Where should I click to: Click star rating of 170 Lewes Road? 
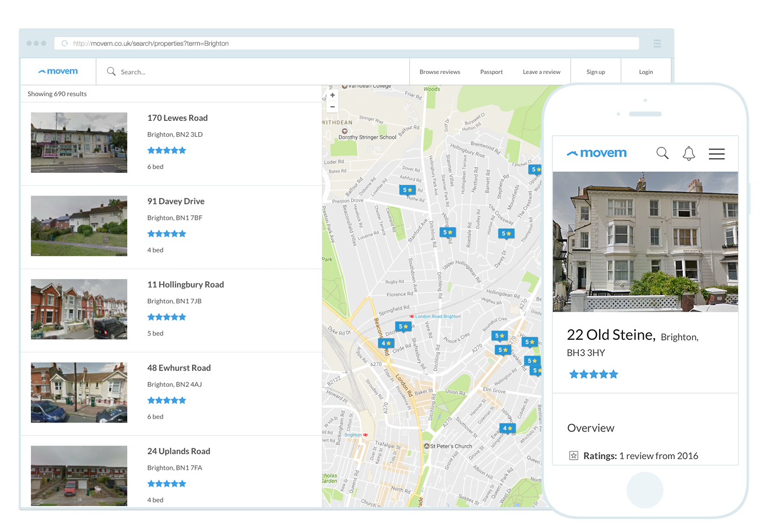[167, 150]
